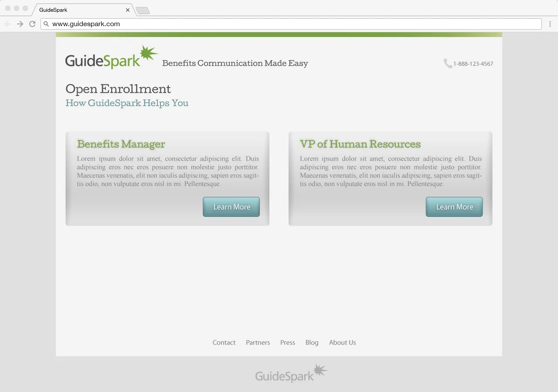
Task: Open the Contact footer link
Action: click(x=224, y=343)
